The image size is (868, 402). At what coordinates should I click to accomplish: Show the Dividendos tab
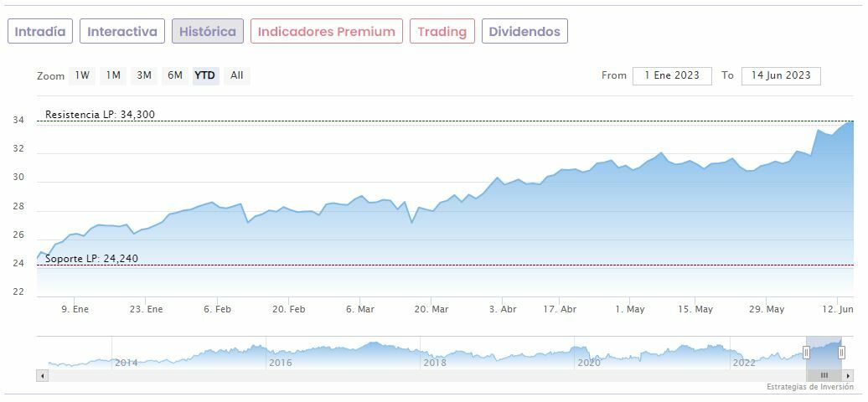tap(524, 32)
